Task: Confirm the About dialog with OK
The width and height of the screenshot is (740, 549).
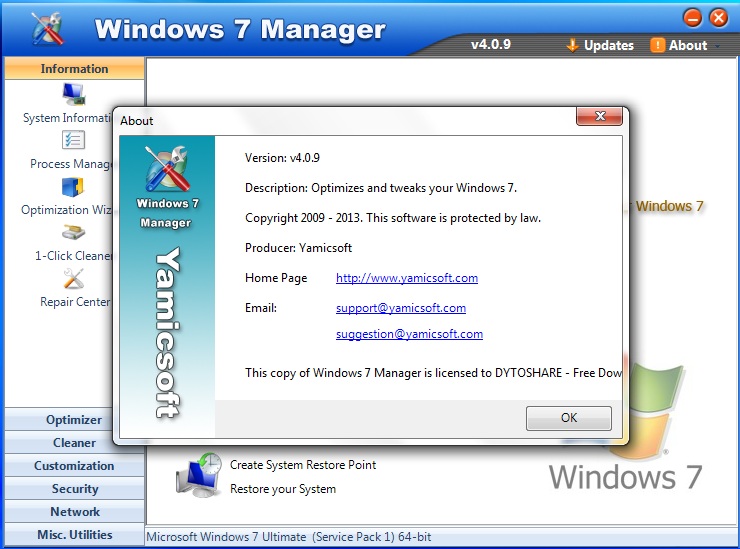Action: point(569,418)
